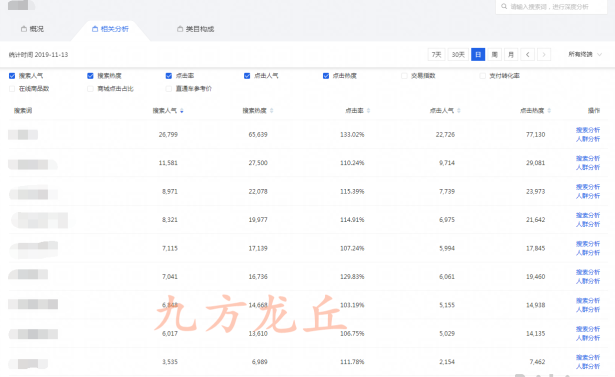Open 人群分析 for the 7,041 row
The image size is (615, 377).
[588, 281]
